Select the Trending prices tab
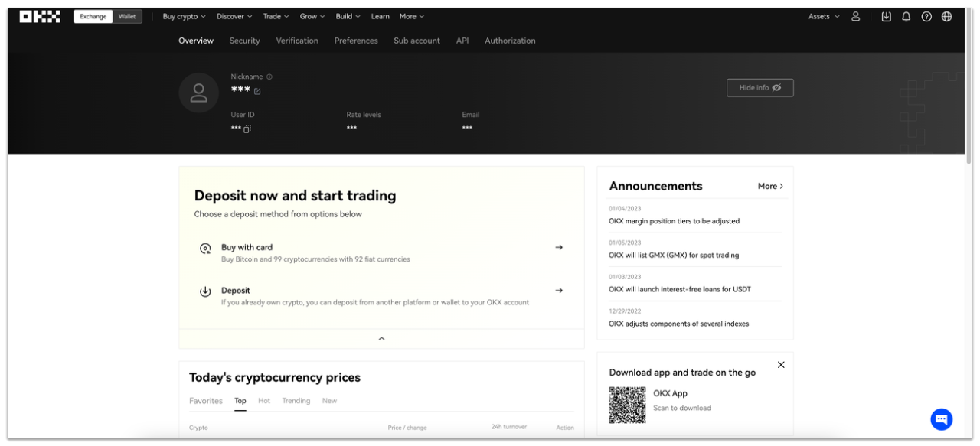This screenshot has width=980, height=446. [x=296, y=401]
